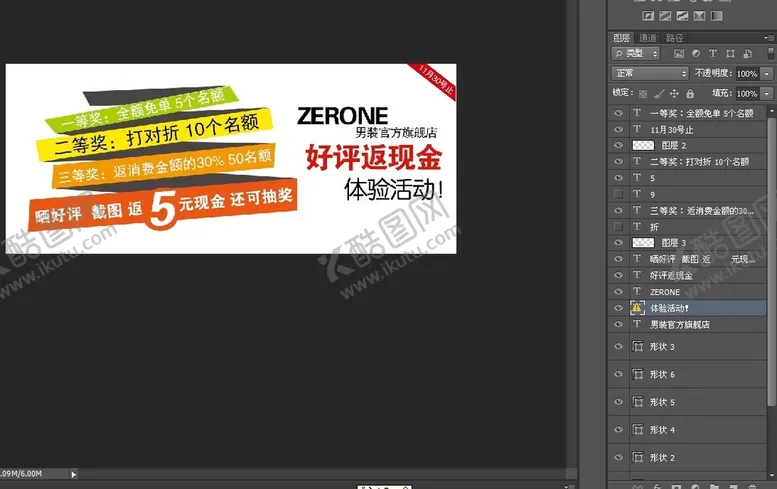Open the 填充 fill slider arrow
The width and height of the screenshot is (777, 489).
[x=767, y=93]
